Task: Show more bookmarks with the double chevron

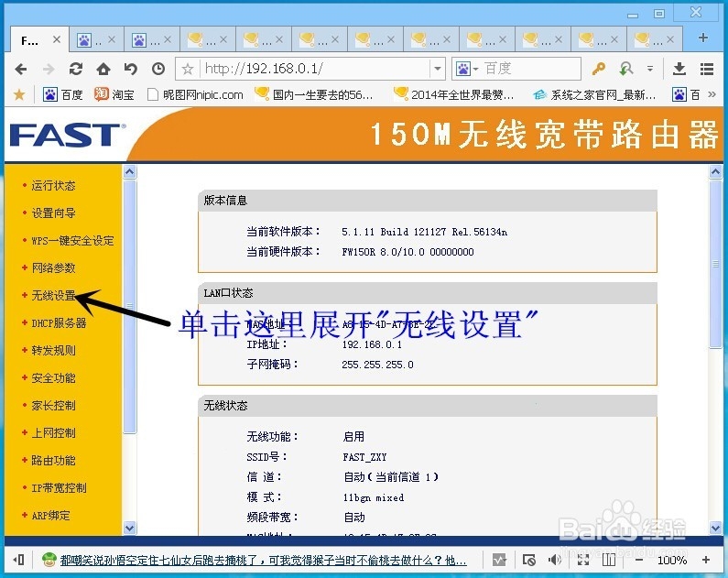Action: pyautogui.click(x=712, y=94)
